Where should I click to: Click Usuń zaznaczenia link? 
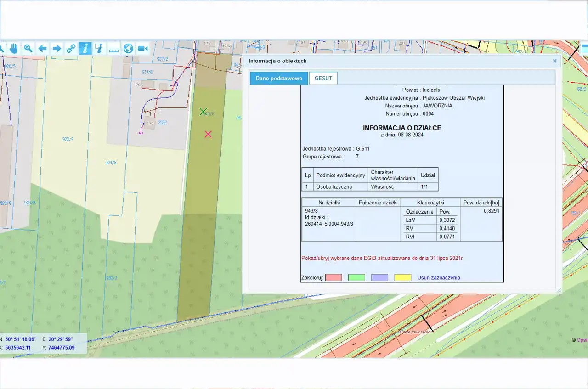[438, 277]
